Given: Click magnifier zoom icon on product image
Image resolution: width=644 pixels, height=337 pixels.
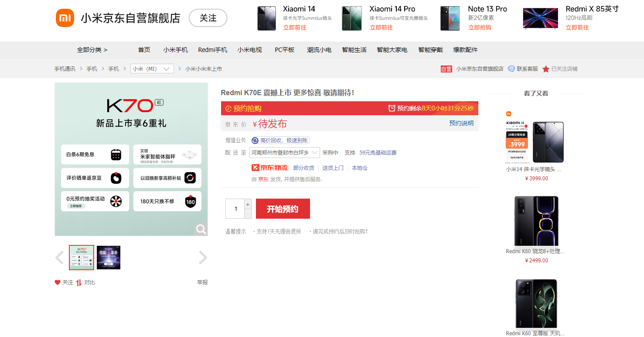Looking at the screenshot, I should tap(201, 229).
